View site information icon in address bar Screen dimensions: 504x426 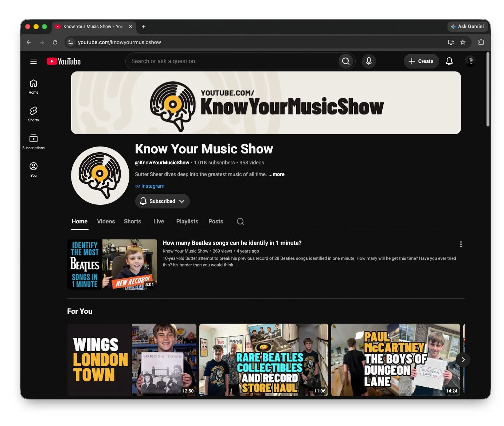71,42
